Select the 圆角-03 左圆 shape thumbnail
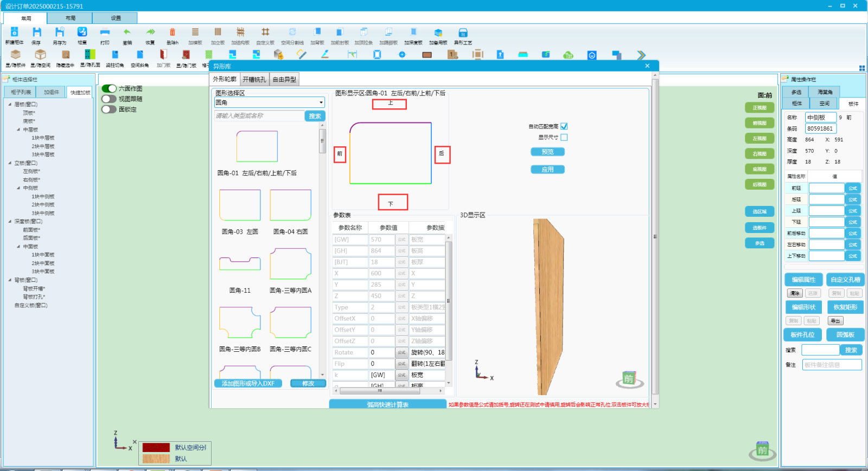This screenshot has height=471, width=868. tap(240, 206)
